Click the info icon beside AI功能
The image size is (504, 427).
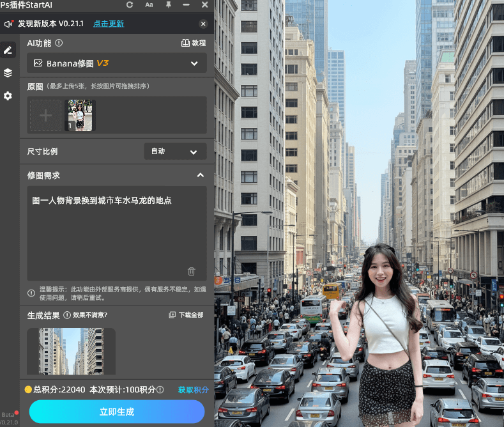click(x=59, y=43)
